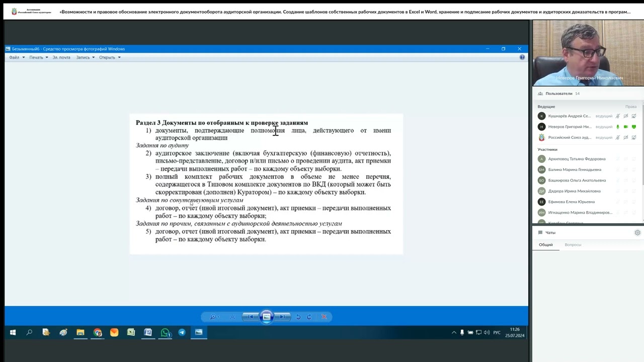This screenshot has height=362, width=644.
Task: Go to the next image
Action: 283,317
